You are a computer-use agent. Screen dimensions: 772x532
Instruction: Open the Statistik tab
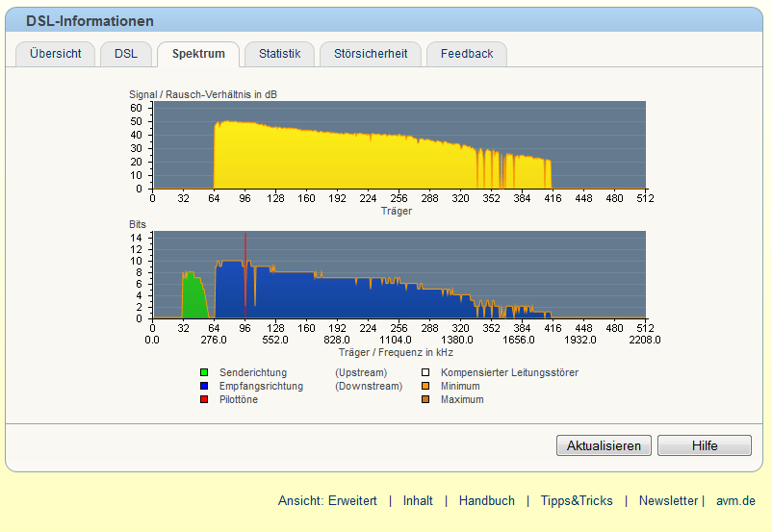(x=280, y=54)
